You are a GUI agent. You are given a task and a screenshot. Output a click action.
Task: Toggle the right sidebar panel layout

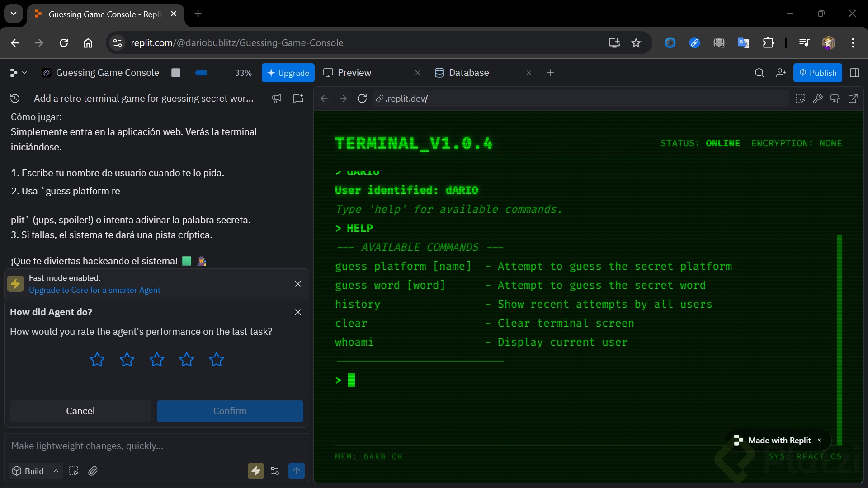pos(854,73)
